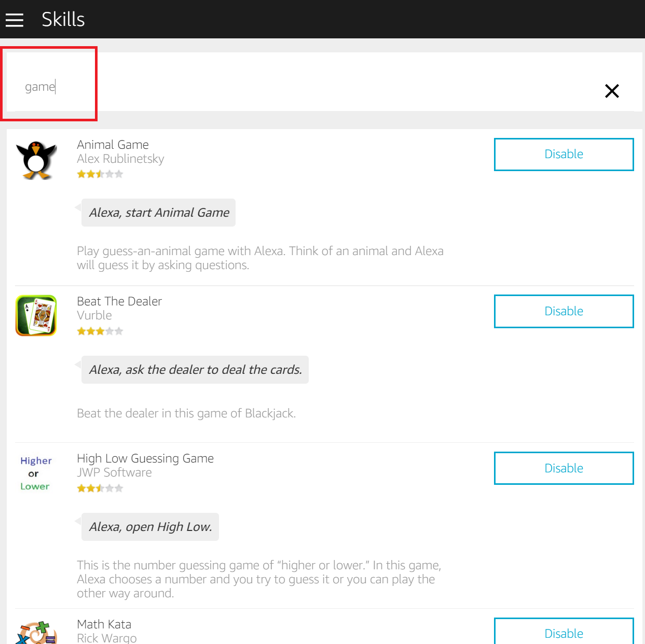Open the Animal Game skill title
This screenshot has width=645, height=644.
point(113,145)
